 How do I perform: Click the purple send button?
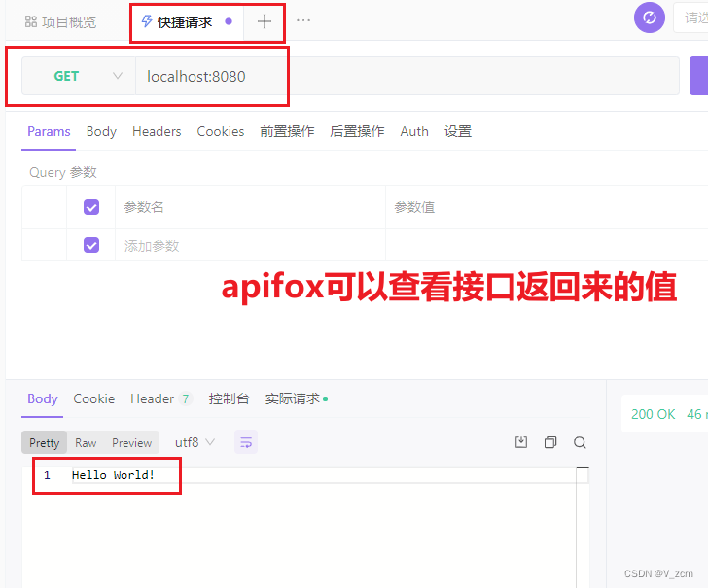coord(698,76)
